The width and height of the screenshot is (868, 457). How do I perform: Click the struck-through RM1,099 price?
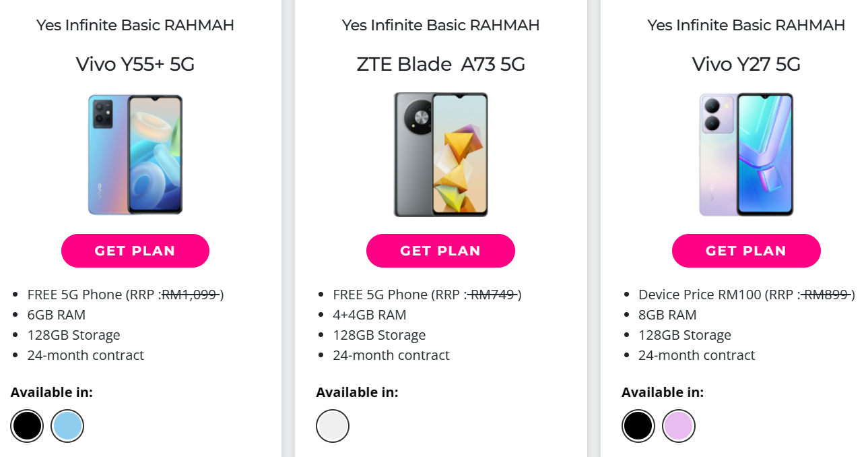(191, 295)
